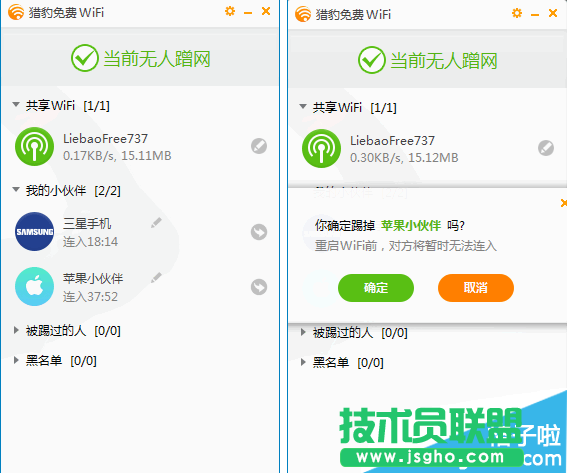Click LiebaoFree737 name in left window

click(105, 139)
